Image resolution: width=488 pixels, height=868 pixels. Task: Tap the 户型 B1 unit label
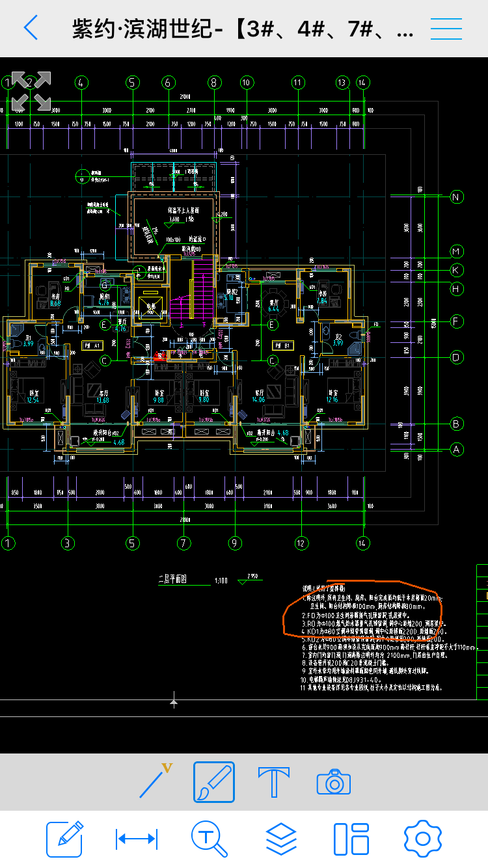(x=283, y=345)
